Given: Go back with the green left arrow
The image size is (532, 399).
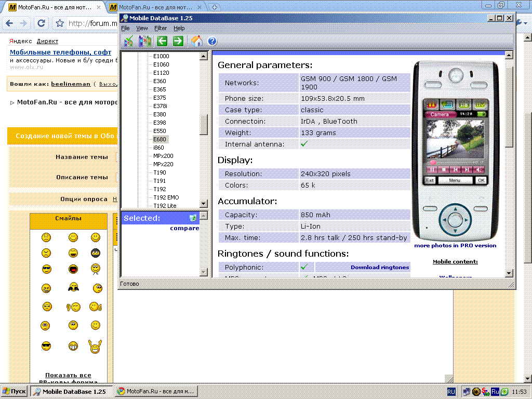Looking at the screenshot, I should tap(162, 42).
